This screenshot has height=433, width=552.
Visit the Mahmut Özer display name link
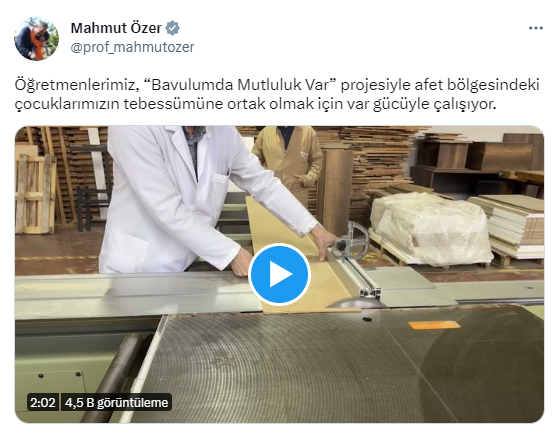click(116, 28)
